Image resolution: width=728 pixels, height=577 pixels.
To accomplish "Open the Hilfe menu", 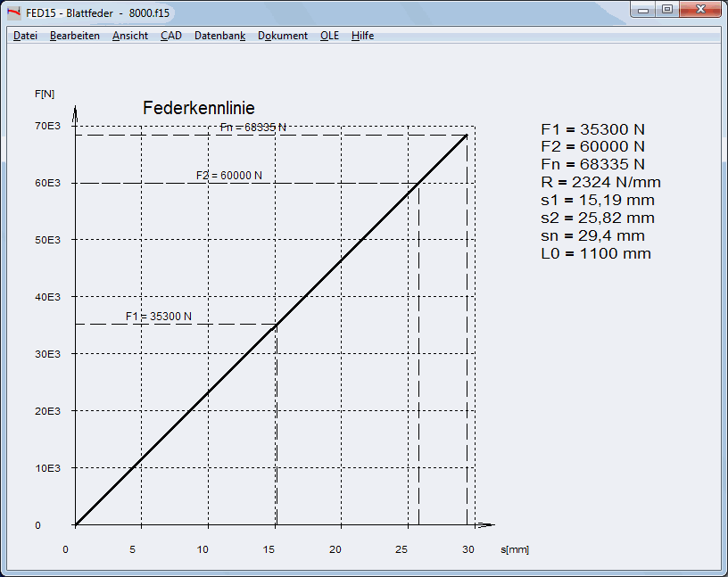I will (362, 36).
